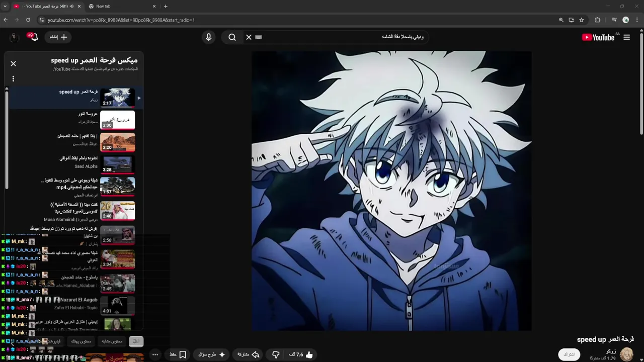This screenshot has width=644, height=362.
Task: Open the browser zoom magnifier icon
Action: point(561,20)
